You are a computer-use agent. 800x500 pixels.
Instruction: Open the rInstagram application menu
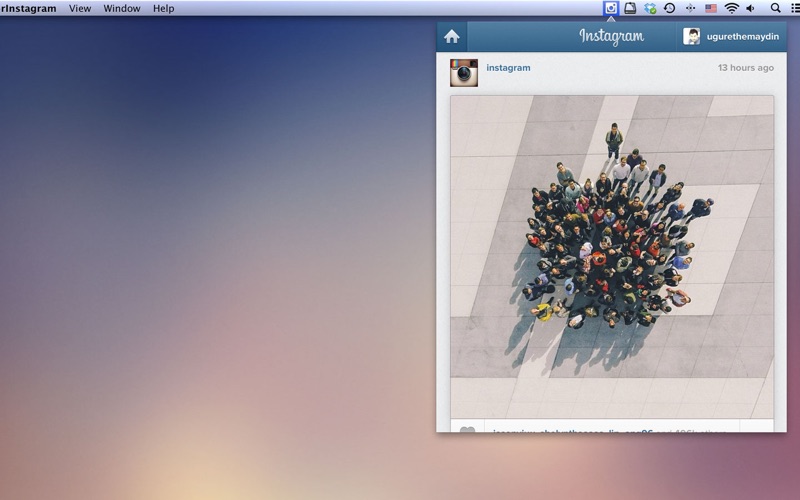tap(29, 8)
